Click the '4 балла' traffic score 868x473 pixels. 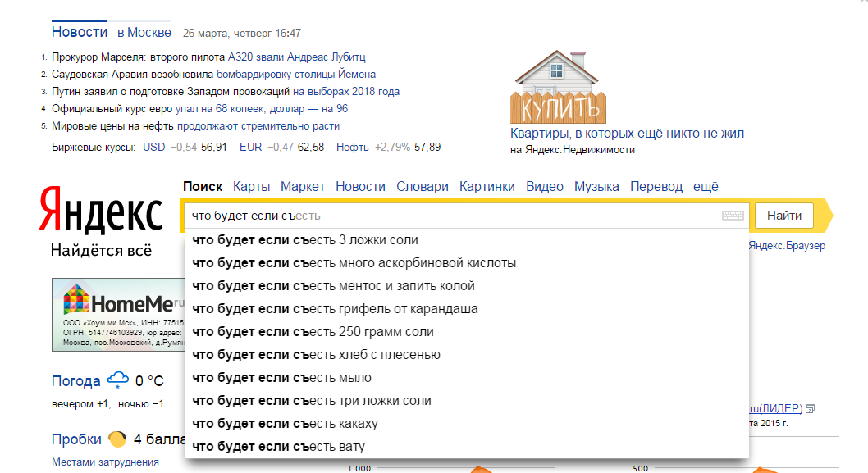tap(159, 439)
